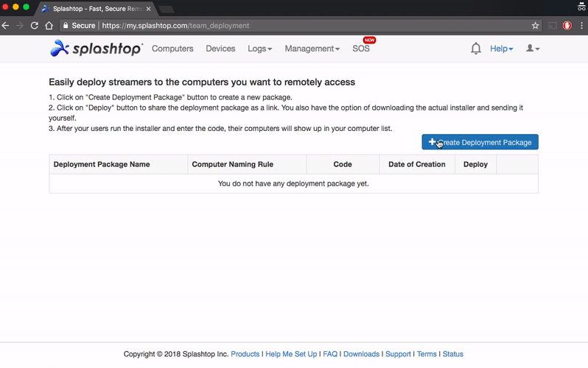Open the Downloads footer link
Image resolution: width=588 pixels, height=368 pixels.
click(361, 354)
